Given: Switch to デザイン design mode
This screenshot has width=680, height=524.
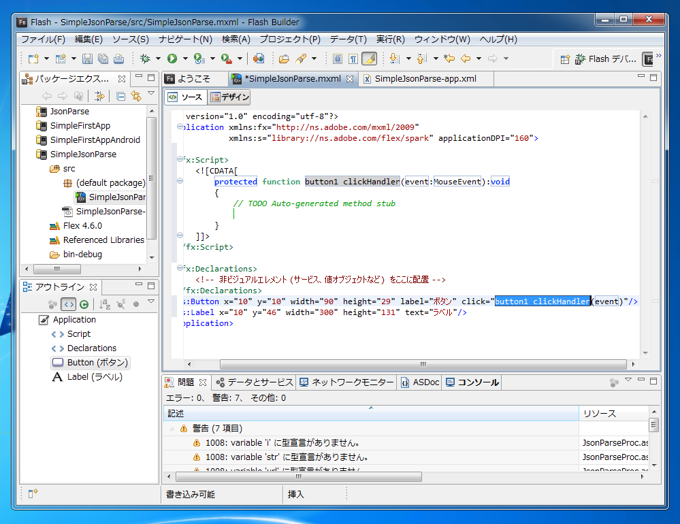Looking at the screenshot, I should pos(230,97).
